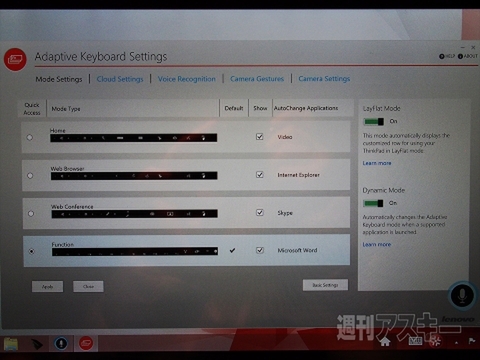This screenshot has height=360, width=480.
Task: Click the Video AutoChange application entry
Action: pos(285,137)
